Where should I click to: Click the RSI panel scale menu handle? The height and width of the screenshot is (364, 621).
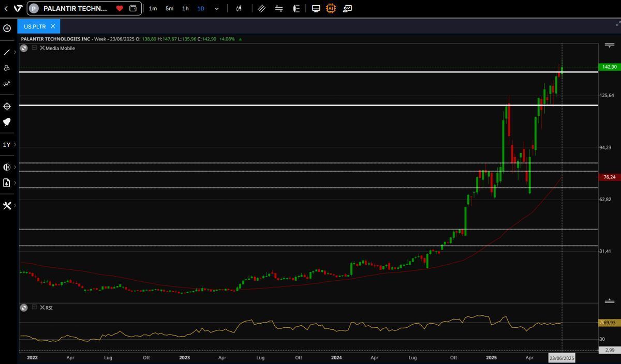(x=610, y=301)
